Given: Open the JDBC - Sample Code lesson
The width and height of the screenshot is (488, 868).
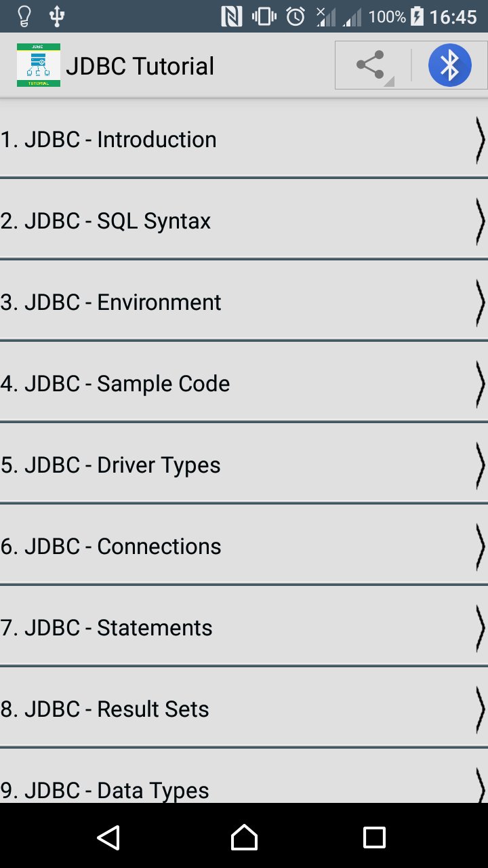Looking at the screenshot, I should coord(244,383).
